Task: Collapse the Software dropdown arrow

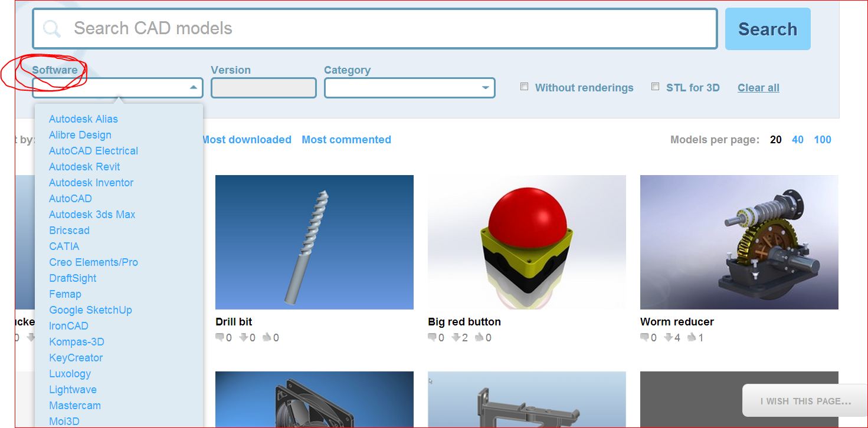Action: tap(193, 88)
